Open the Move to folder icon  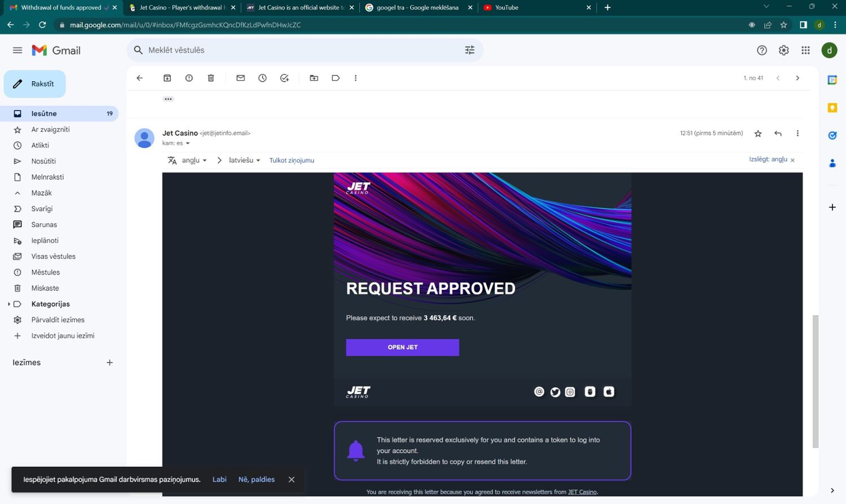(x=314, y=78)
